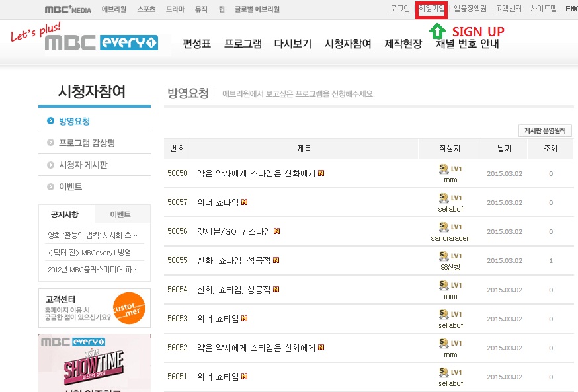Open the 프로그램 main menu

click(243, 44)
